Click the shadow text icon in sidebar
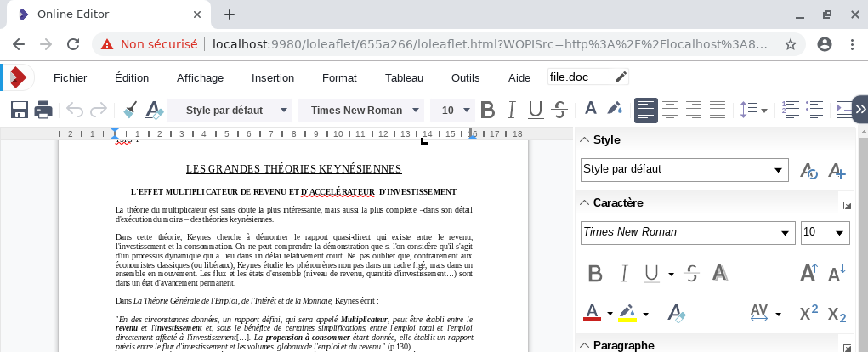Viewport: 868px width, 352px height. pyautogui.click(x=720, y=273)
